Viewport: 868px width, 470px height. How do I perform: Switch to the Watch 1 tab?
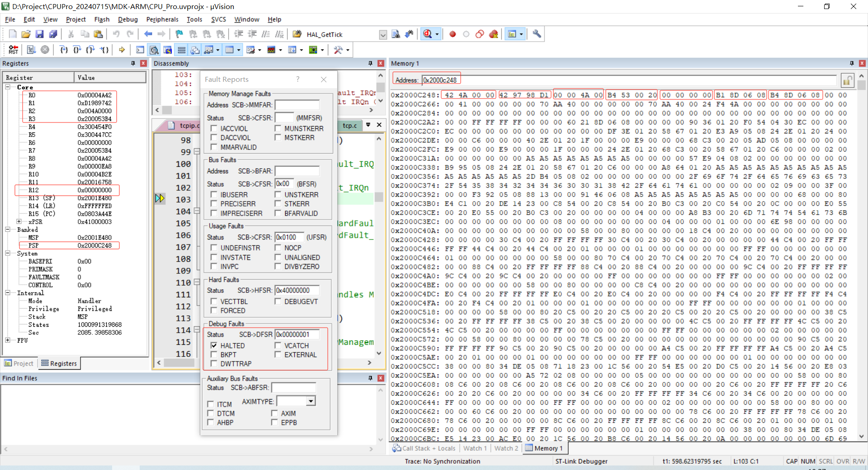coord(475,448)
